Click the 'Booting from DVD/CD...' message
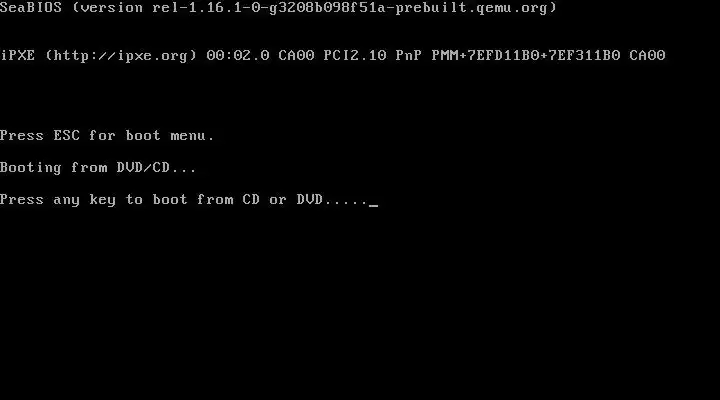Viewport: 720px width, 400px height. tap(98, 168)
